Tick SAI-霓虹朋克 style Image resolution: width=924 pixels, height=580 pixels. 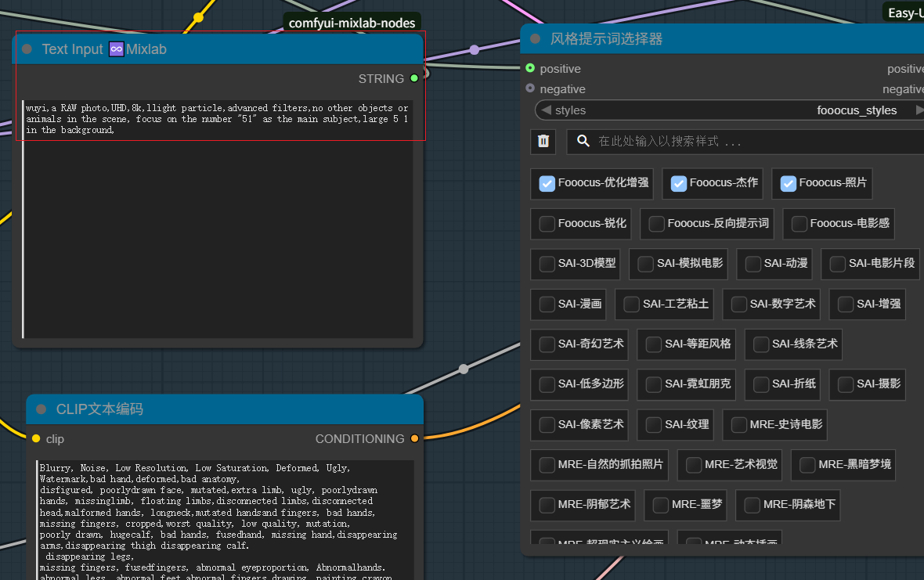(654, 384)
